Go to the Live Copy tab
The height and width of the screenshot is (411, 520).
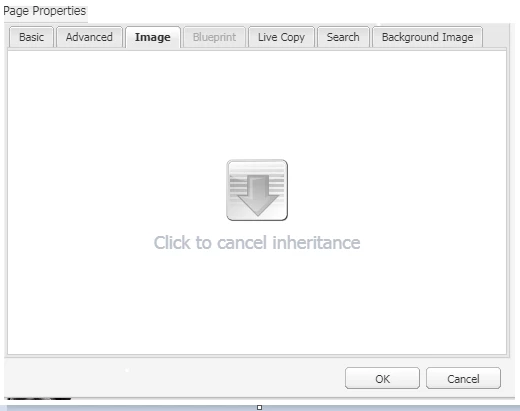pos(281,37)
